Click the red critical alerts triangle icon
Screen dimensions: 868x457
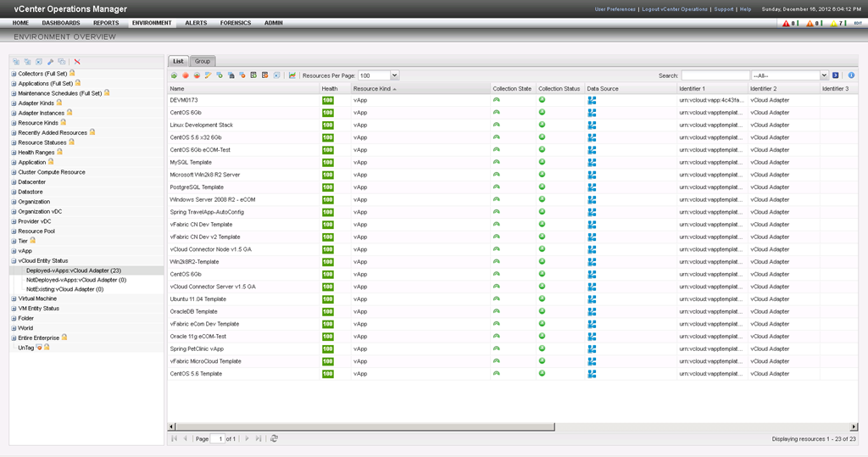point(784,23)
